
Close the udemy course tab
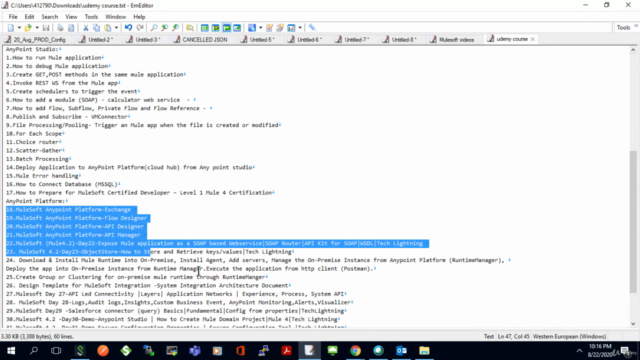coord(533,39)
